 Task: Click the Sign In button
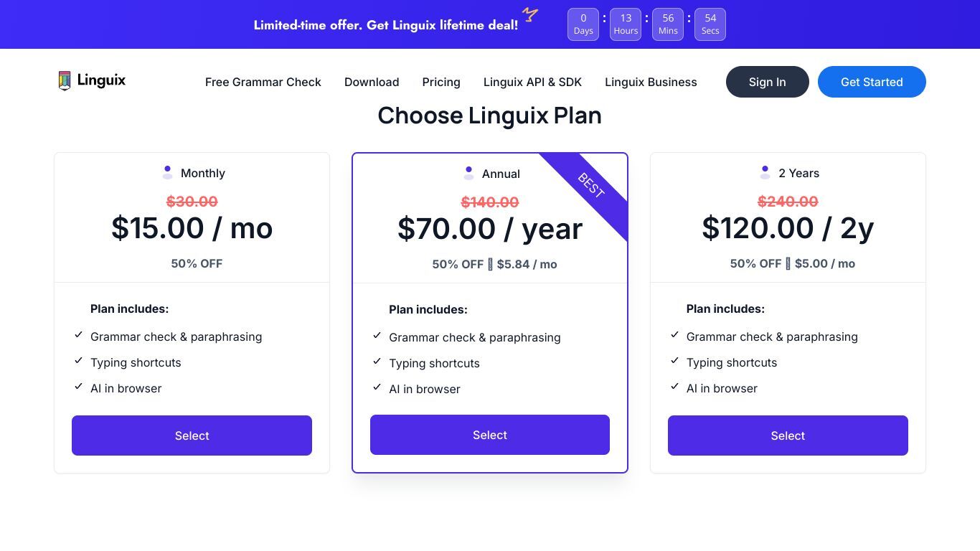[x=768, y=82]
